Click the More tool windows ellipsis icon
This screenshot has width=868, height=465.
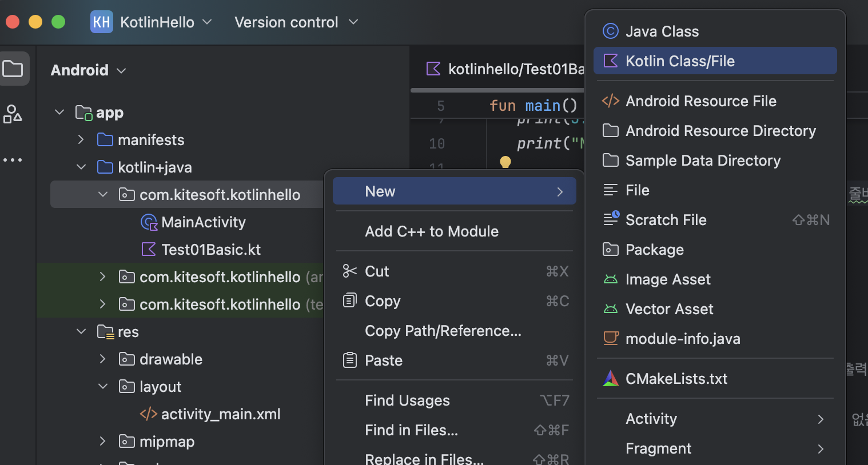click(13, 160)
